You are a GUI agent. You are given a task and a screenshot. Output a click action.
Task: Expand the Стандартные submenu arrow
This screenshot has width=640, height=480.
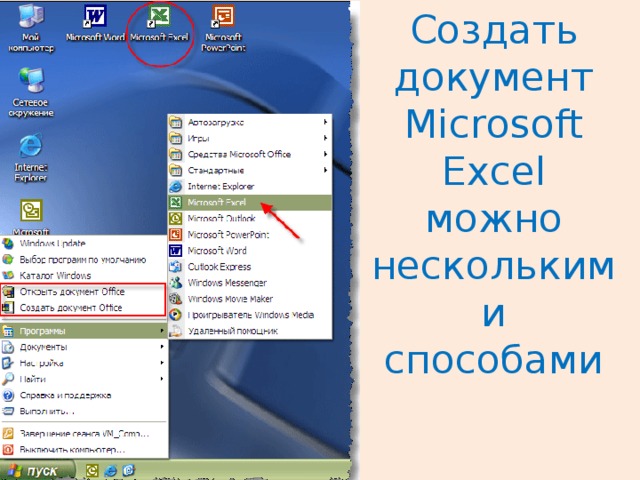coord(325,170)
